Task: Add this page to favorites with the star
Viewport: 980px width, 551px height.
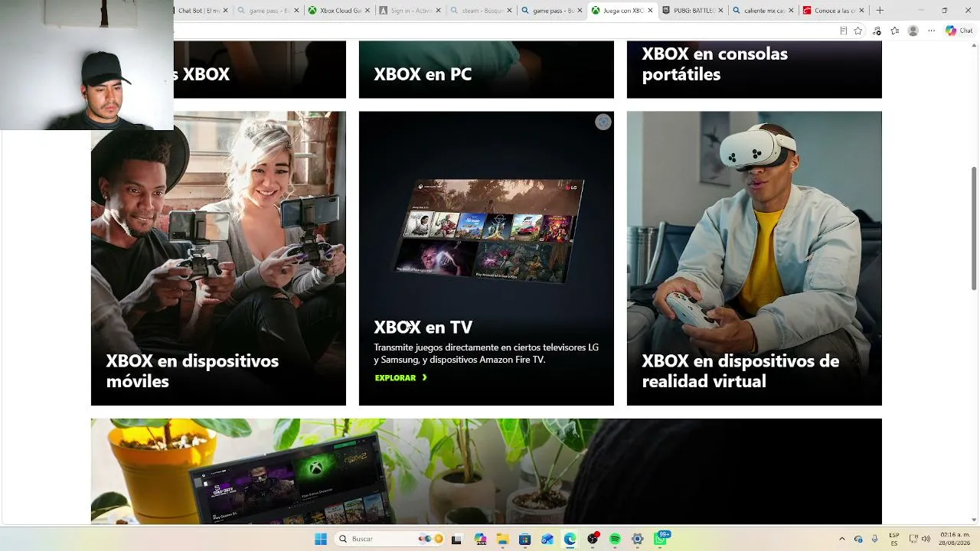Action: [x=858, y=31]
